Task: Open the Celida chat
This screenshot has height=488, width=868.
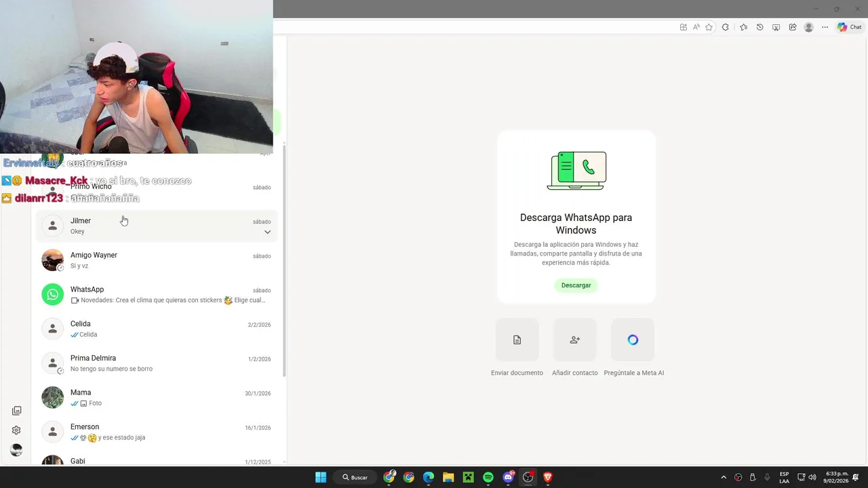Action: coord(157,329)
